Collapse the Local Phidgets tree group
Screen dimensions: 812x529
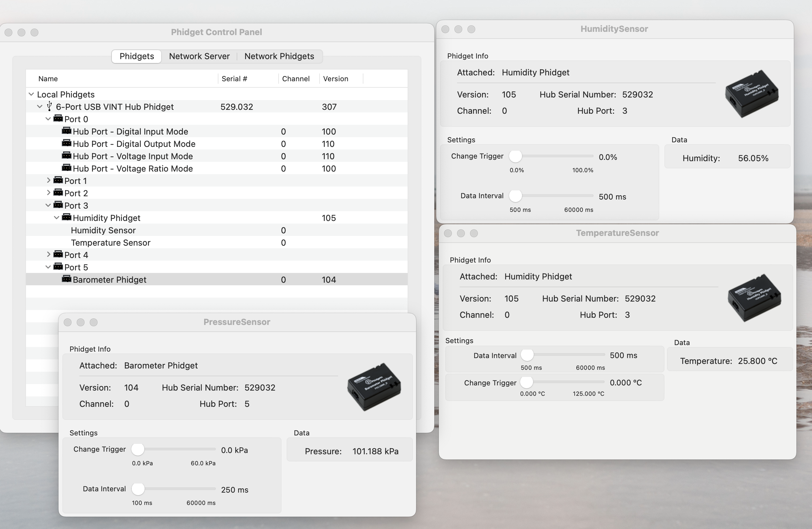(32, 94)
